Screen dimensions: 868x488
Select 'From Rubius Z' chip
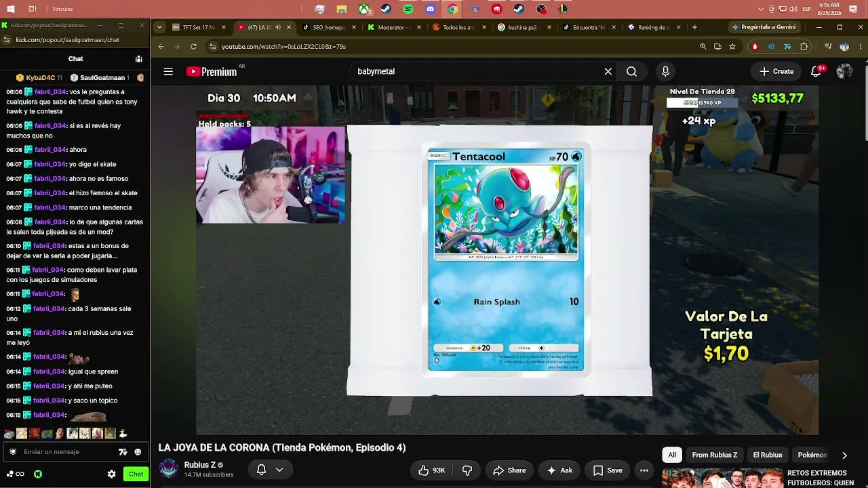pos(715,455)
